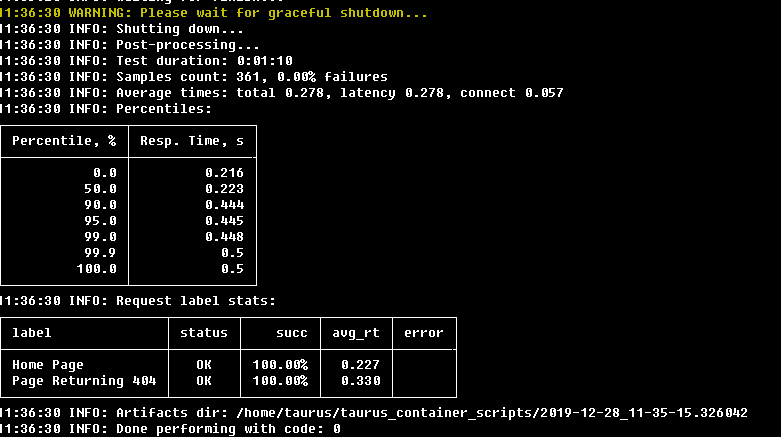Select the 0.0 percentile value

pos(105,173)
